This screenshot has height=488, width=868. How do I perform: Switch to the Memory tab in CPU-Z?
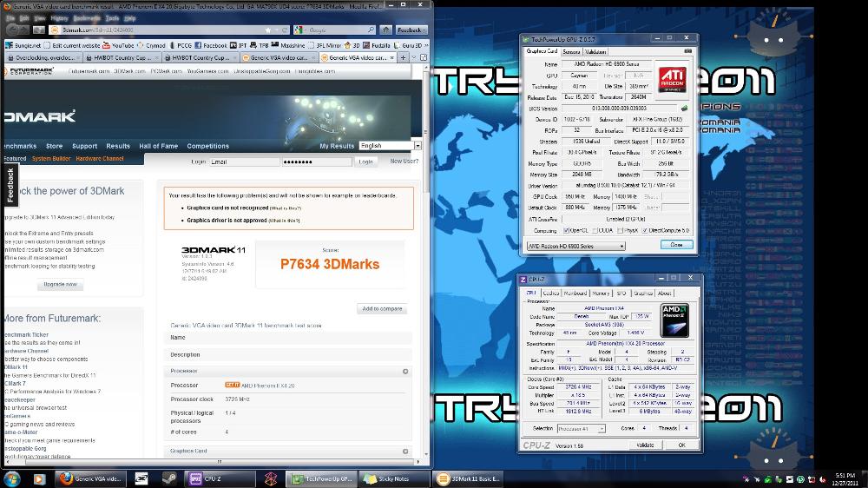(601, 293)
